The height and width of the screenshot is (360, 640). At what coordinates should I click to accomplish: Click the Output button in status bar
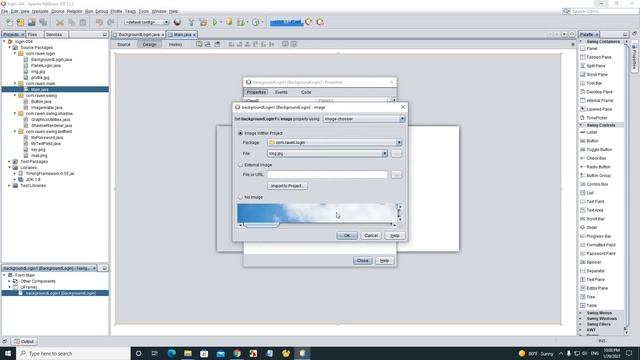click(24, 341)
